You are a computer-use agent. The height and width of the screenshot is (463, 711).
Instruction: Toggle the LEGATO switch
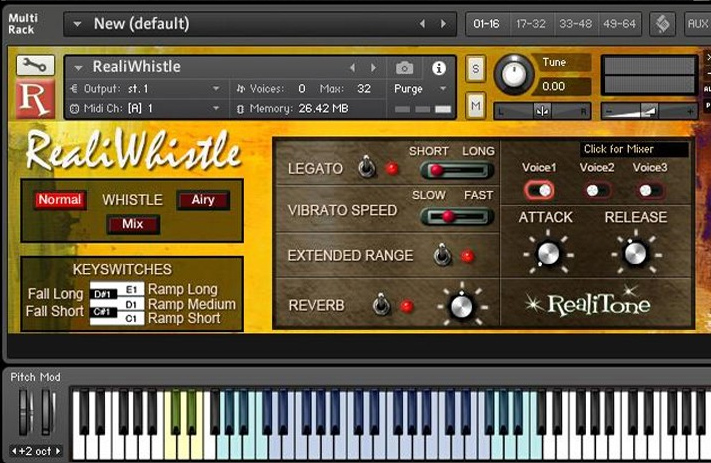(x=366, y=167)
